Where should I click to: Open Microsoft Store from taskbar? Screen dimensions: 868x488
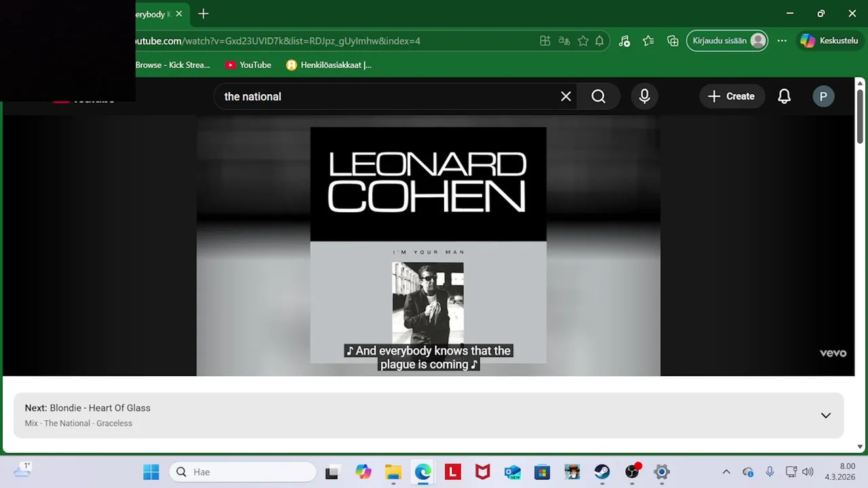pos(542,472)
